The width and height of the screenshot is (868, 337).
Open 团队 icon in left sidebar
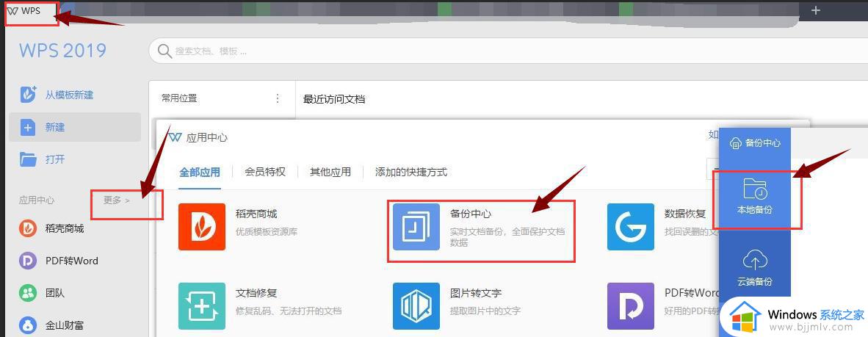[28, 293]
